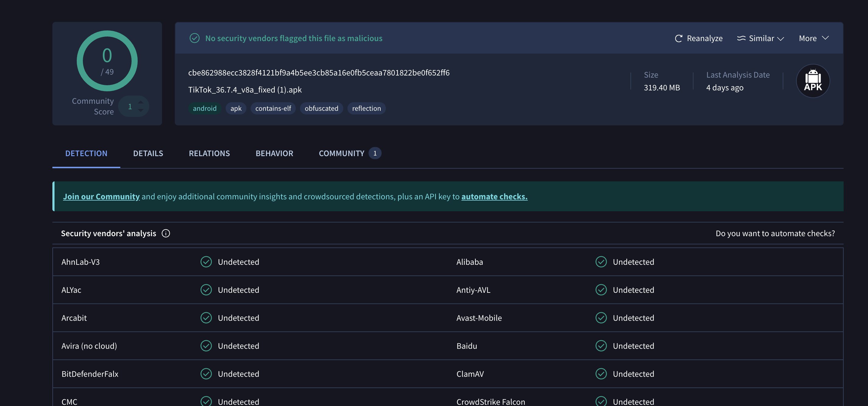Select the obfuscated tag chip
Screen dimensions: 868x406
[321, 108]
